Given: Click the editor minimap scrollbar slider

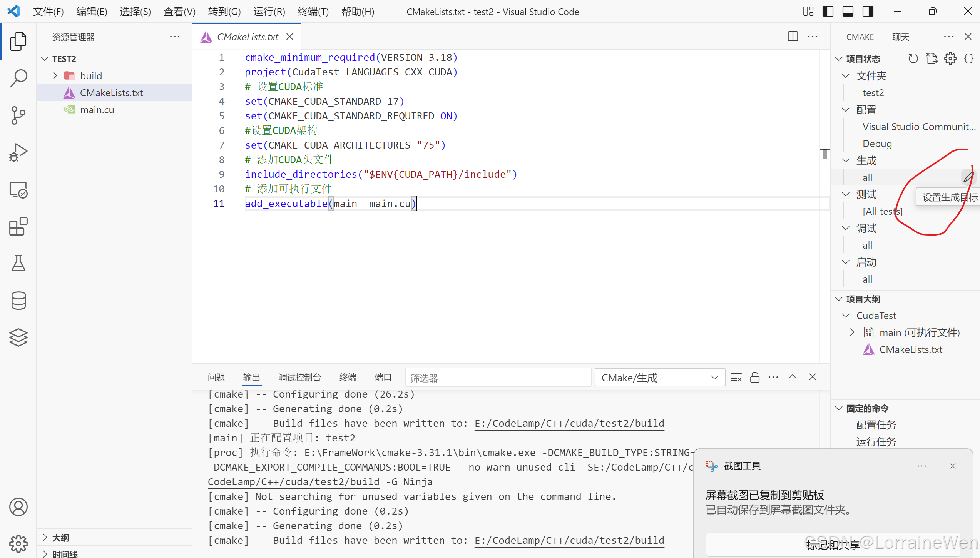Looking at the screenshot, I should point(824,153).
